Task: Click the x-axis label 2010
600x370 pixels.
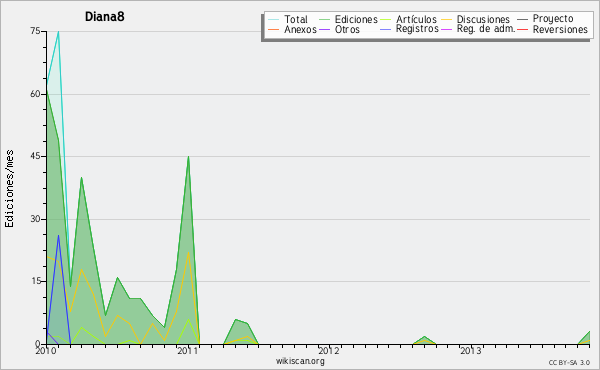Action: pyautogui.click(x=46, y=350)
